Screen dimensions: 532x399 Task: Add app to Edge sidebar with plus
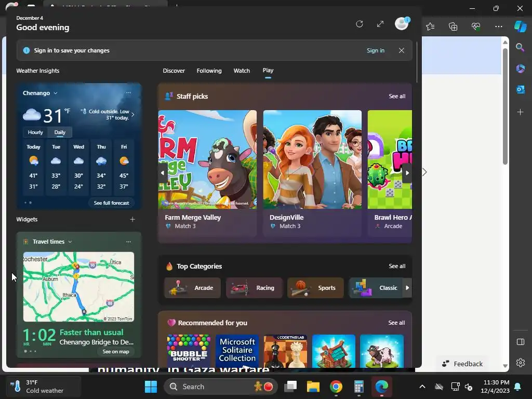coord(520,112)
